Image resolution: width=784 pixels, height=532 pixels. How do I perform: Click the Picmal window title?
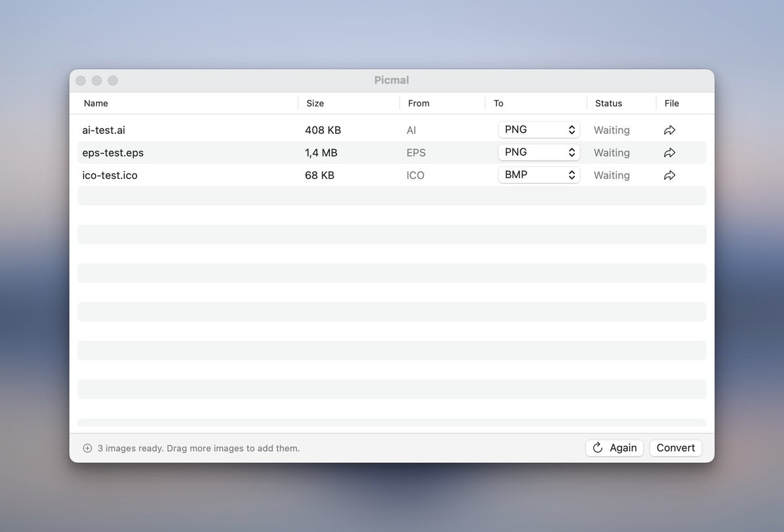[x=392, y=80]
